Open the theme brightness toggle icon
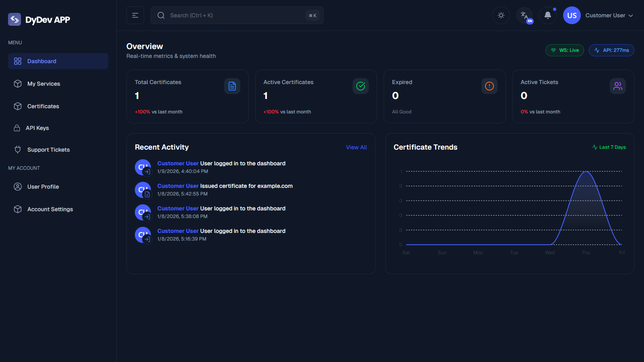 pos(501,15)
